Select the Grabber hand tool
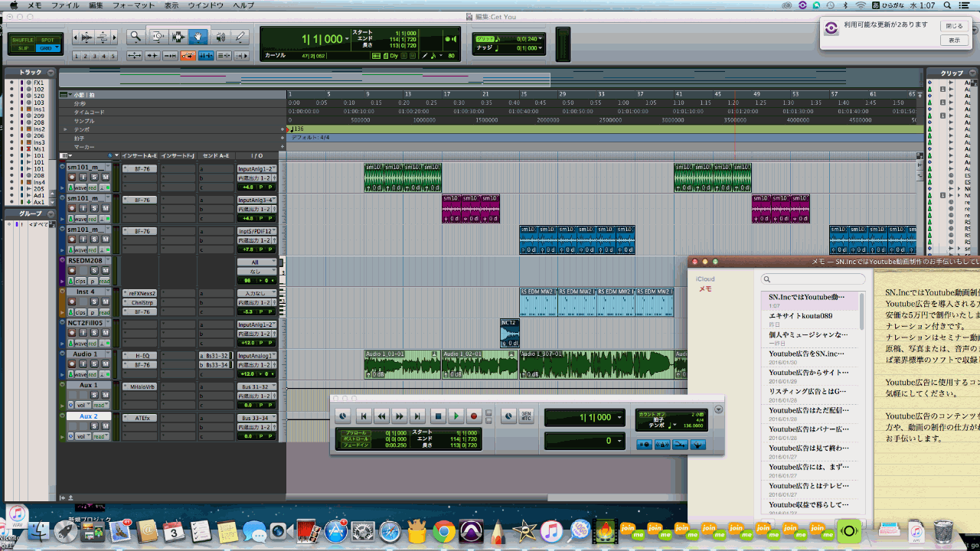This screenshot has width=980, height=551. pyautogui.click(x=198, y=36)
